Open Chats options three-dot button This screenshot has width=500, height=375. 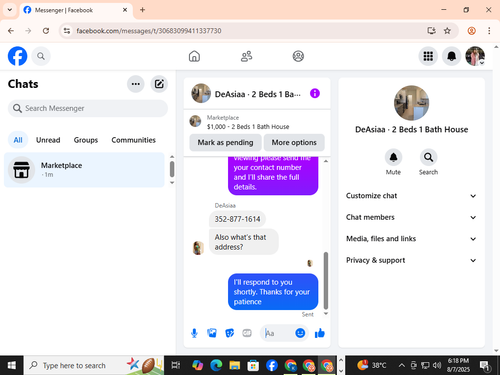tap(136, 84)
